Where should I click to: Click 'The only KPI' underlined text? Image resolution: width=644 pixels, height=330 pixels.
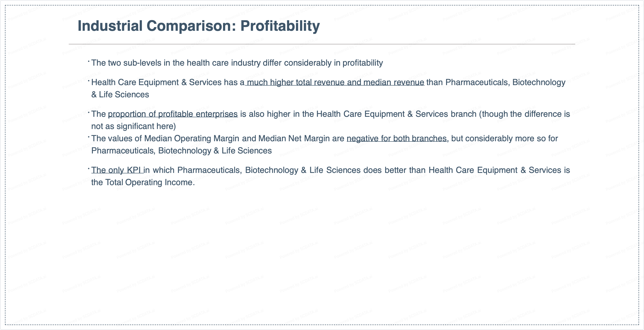tap(117, 170)
